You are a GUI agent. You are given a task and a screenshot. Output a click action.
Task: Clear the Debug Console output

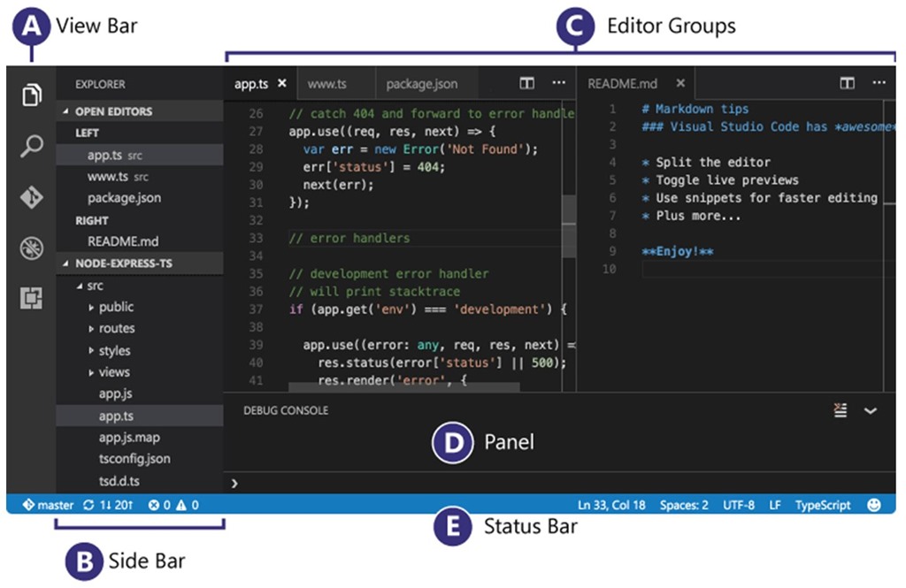point(839,409)
